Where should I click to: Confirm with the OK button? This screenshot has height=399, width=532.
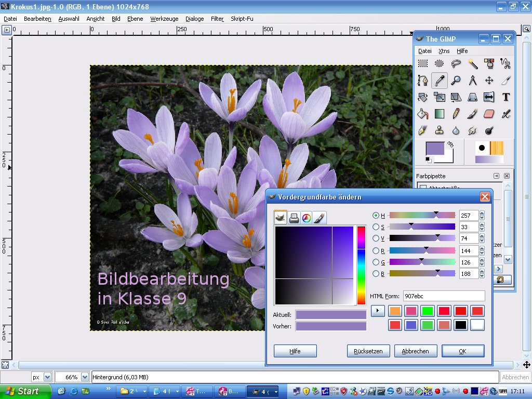click(x=462, y=351)
